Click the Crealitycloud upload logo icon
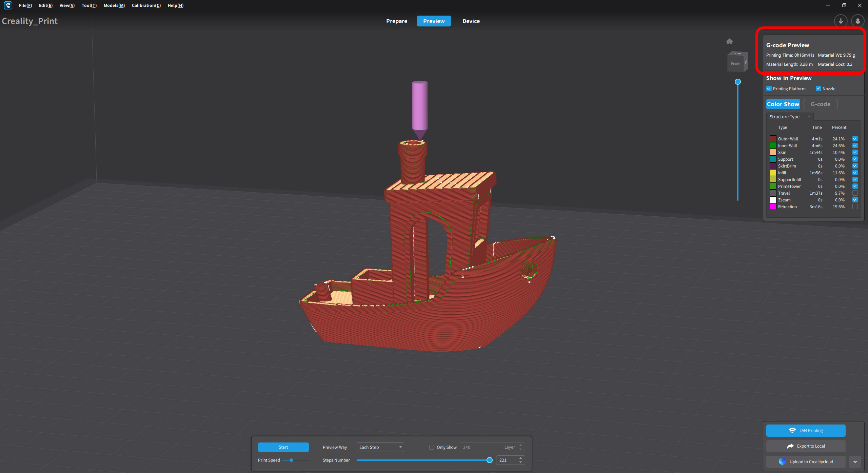Image resolution: width=868 pixels, height=473 pixels. click(x=782, y=461)
